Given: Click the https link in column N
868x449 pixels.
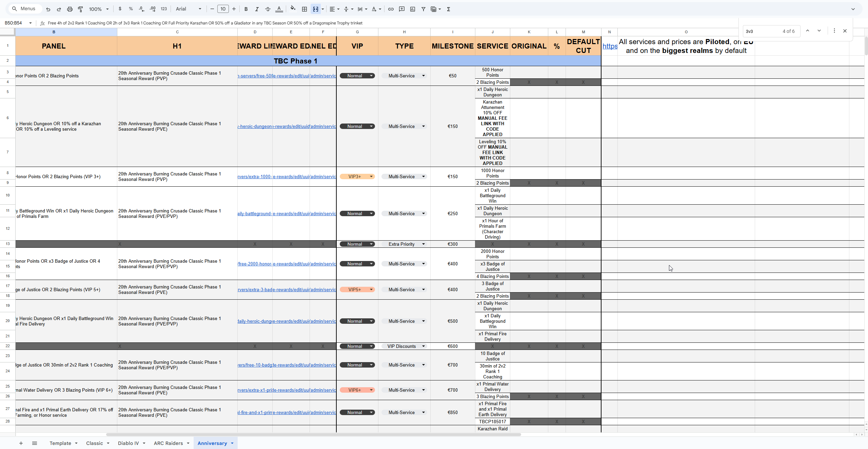Looking at the screenshot, I should [x=610, y=46].
